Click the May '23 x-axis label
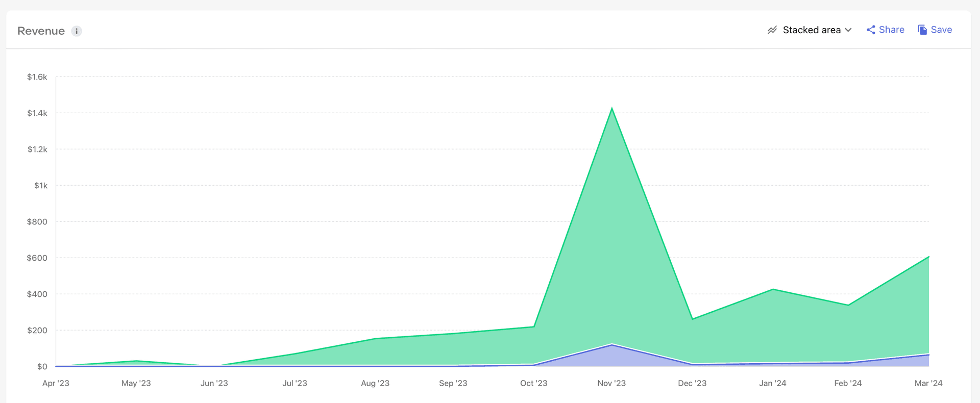The width and height of the screenshot is (980, 403). 136,383
